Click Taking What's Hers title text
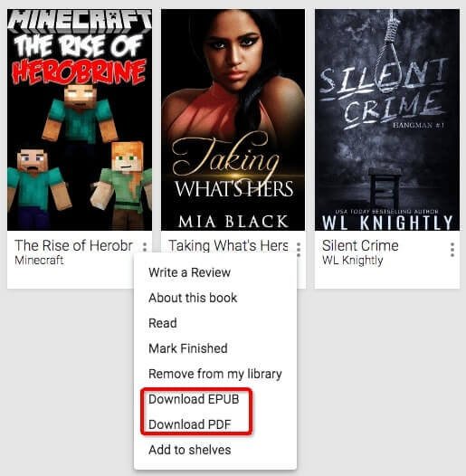Viewport: 466px width, 476px height. 228,245
